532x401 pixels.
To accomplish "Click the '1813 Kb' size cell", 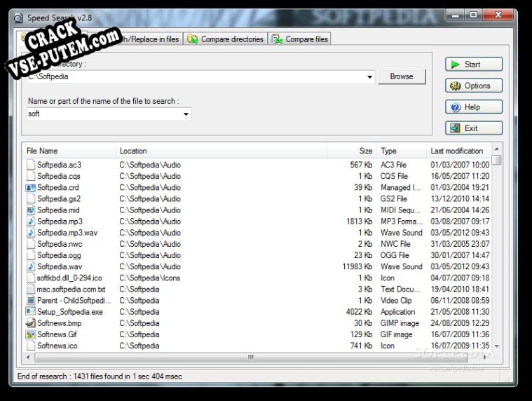I will click(x=360, y=222).
